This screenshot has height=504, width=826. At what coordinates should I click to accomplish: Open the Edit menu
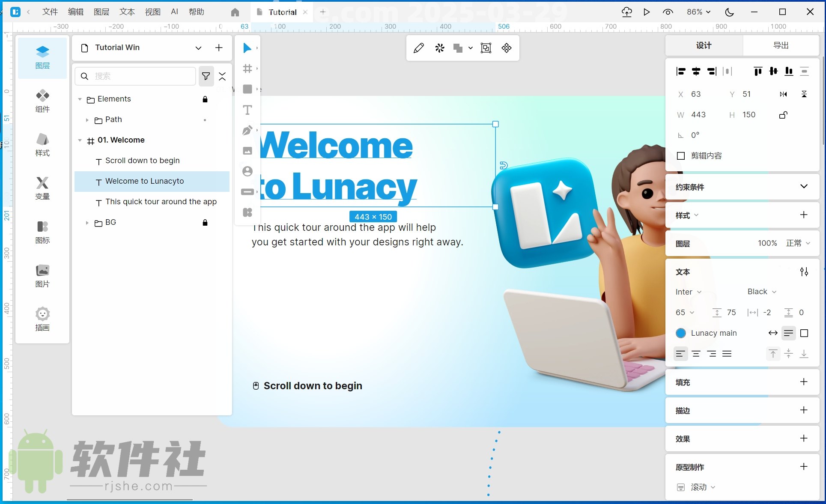click(x=76, y=12)
